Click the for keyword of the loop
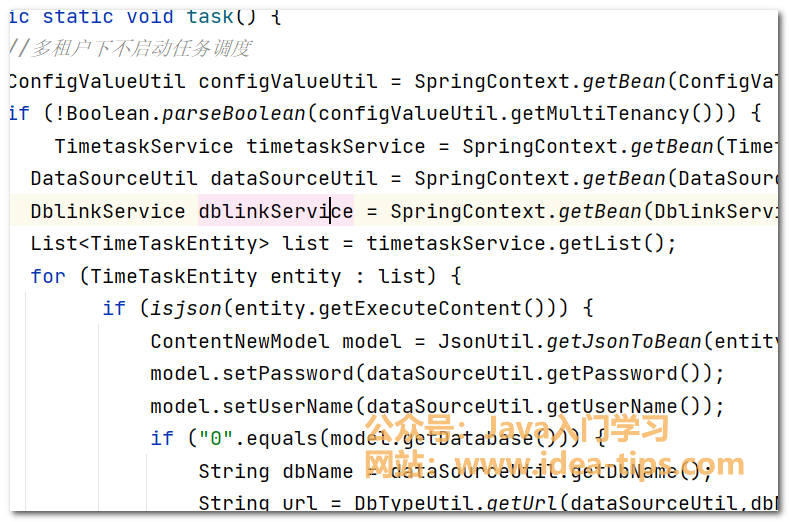The height and width of the screenshot is (522, 789). [48, 276]
